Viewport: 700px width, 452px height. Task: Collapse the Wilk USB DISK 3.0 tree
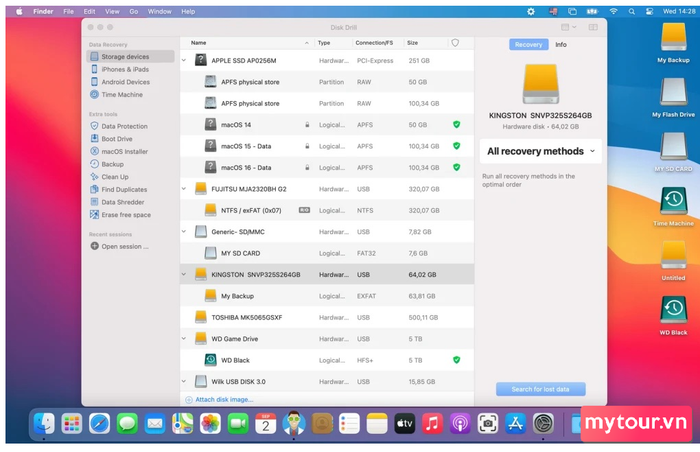tap(184, 381)
